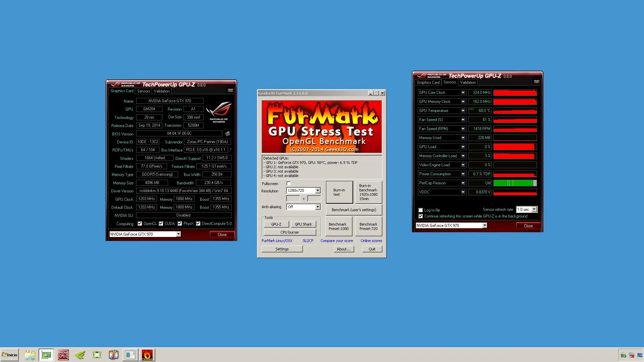Open the FurMark Resolution dropdown
Screen dimensions: 644x362
click(x=318, y=190)
